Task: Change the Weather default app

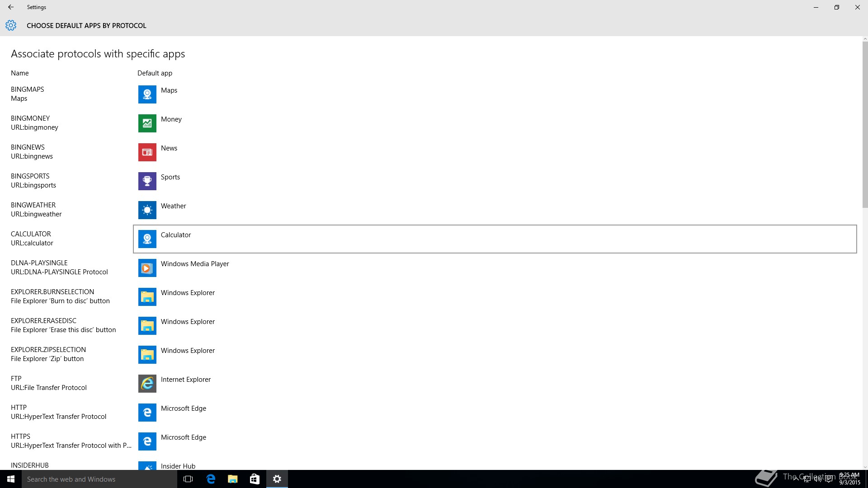Action: 495,210
